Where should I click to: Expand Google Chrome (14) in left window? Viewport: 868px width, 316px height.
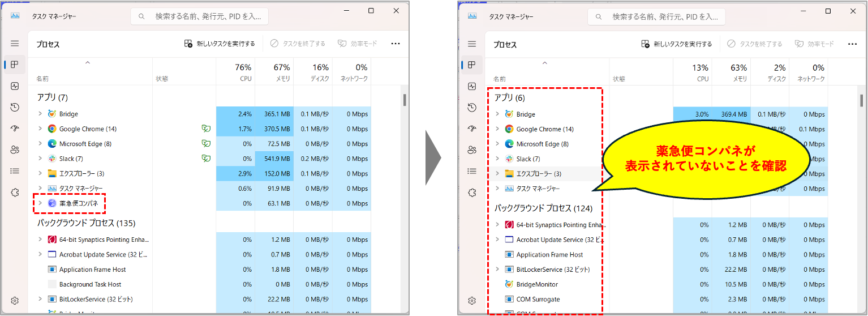(x=40, y=129)
